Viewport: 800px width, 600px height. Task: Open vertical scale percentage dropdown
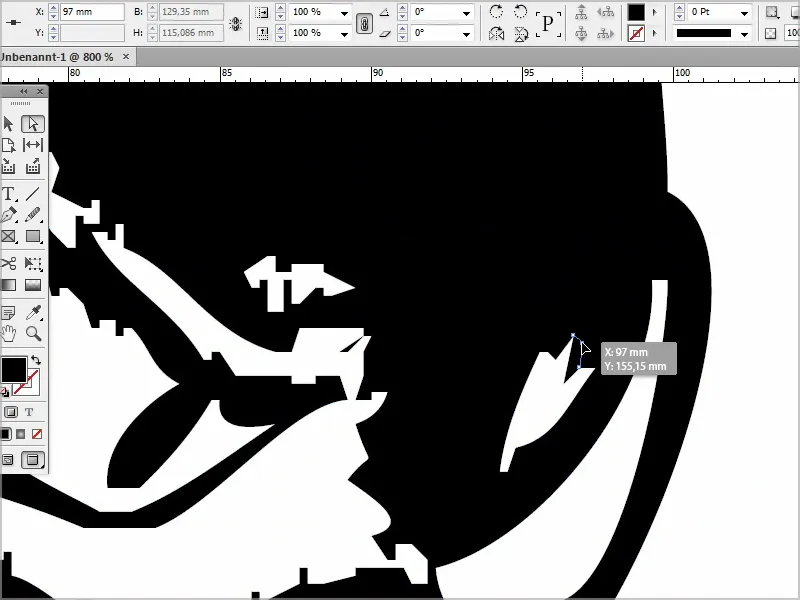[x=344, y=34]
